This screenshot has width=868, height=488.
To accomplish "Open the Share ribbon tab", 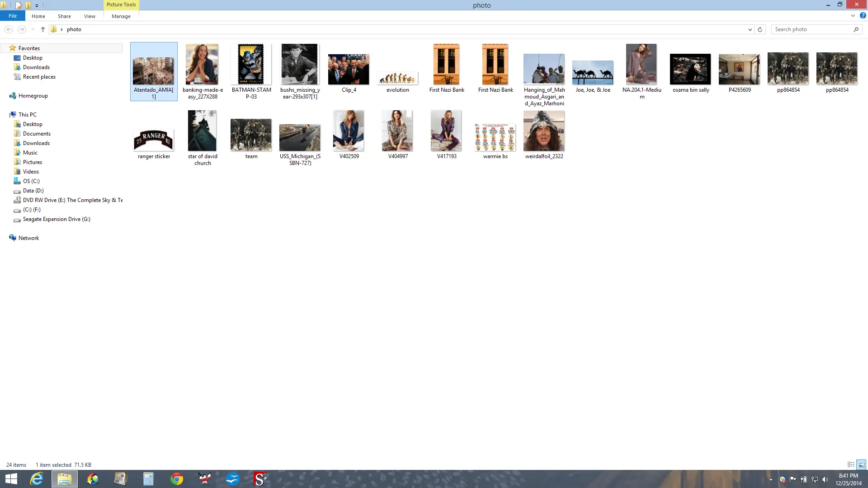I will pos(64,16).
